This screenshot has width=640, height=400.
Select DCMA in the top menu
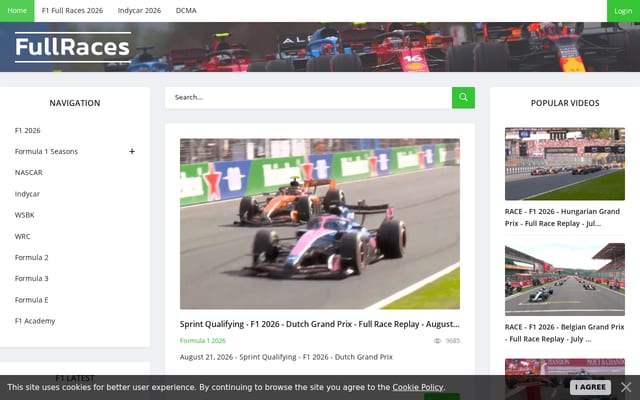[186, 11]
